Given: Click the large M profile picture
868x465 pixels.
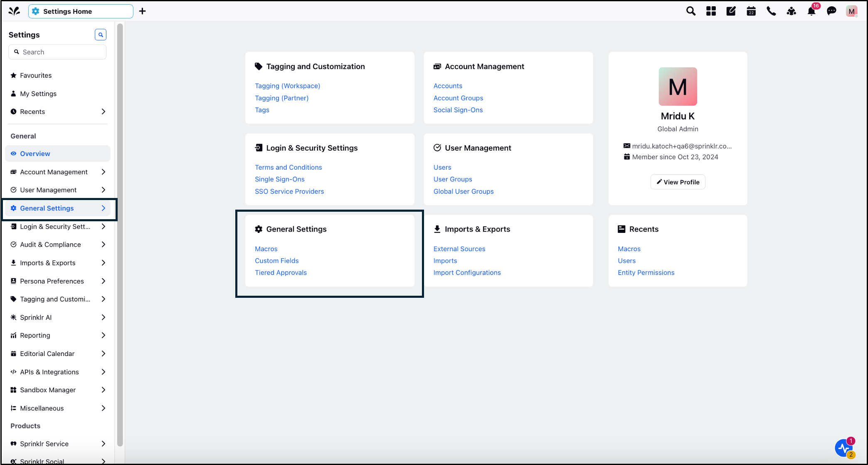Looking at the screenshot, I should pyautogui.click(x=678, y=87).
